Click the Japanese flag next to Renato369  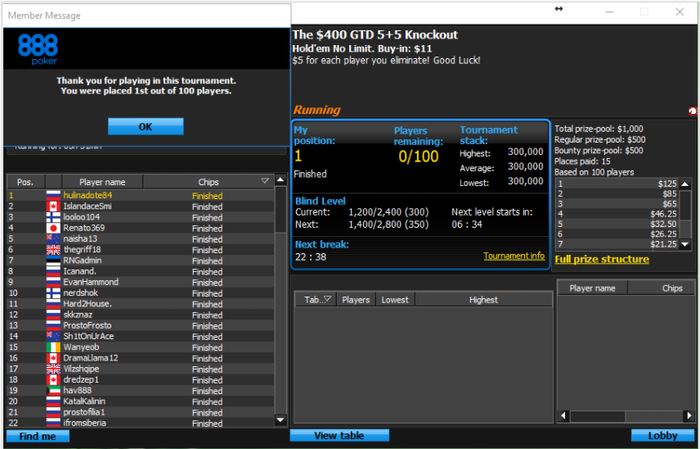tap(53, 228)
